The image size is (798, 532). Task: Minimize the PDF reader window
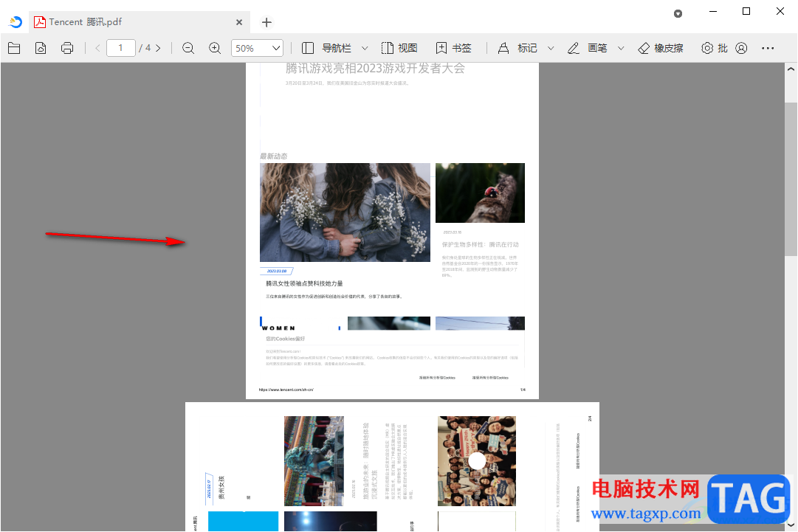[713, 11]
